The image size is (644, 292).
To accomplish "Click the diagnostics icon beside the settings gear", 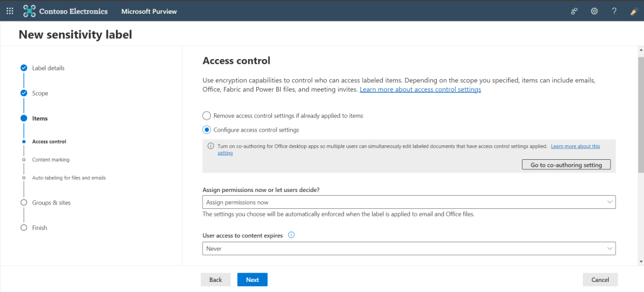I will coord(575,11).
